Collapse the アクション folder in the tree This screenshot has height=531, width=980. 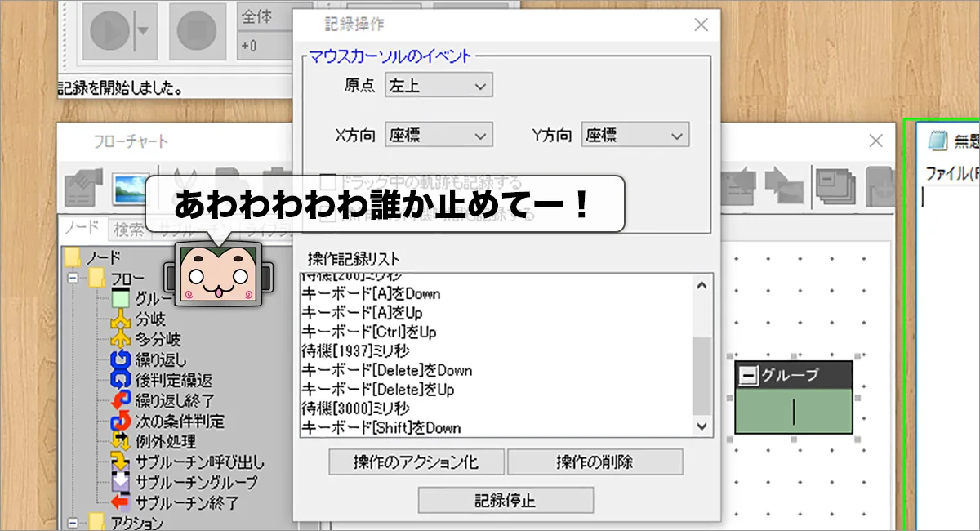73,523
